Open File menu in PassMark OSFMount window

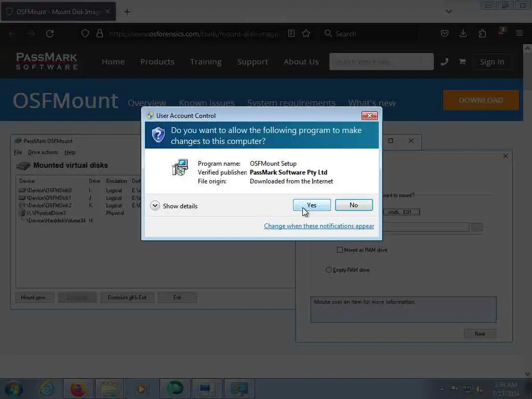(x=18, y=152)
